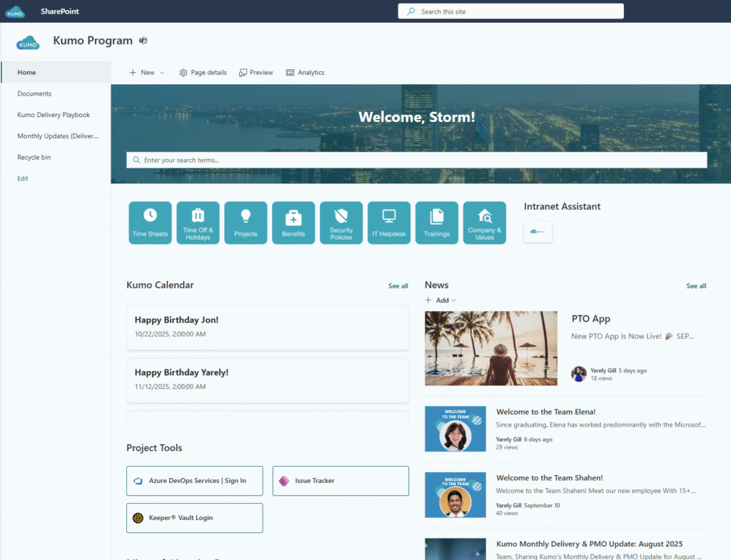Launch the IT Helpdesk tile

(389, 223)
